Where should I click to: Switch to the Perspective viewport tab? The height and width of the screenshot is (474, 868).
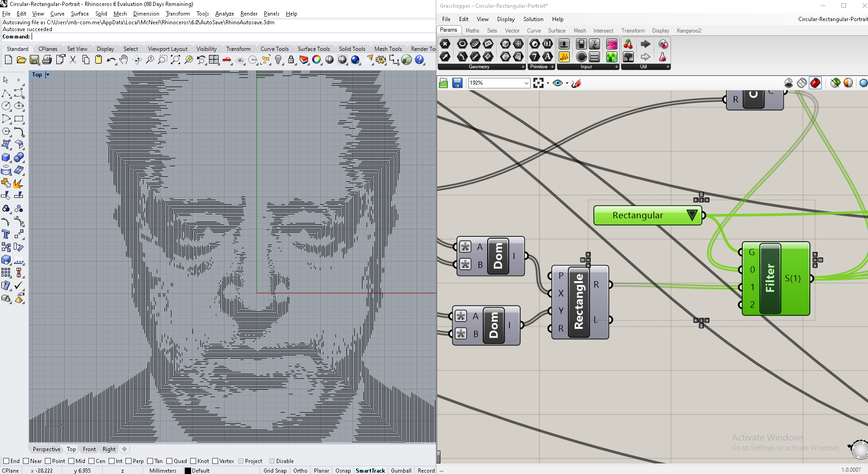click(46, 449)
